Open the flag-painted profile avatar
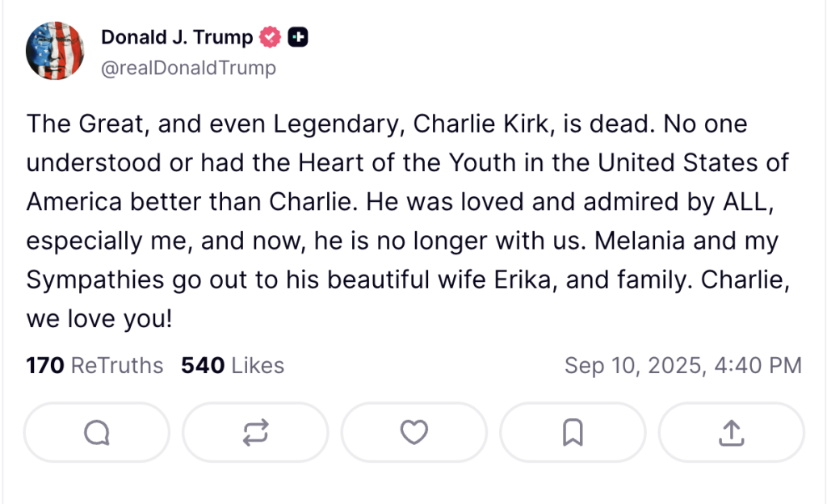The image size is (827, 504). click(x=55, y=51)
